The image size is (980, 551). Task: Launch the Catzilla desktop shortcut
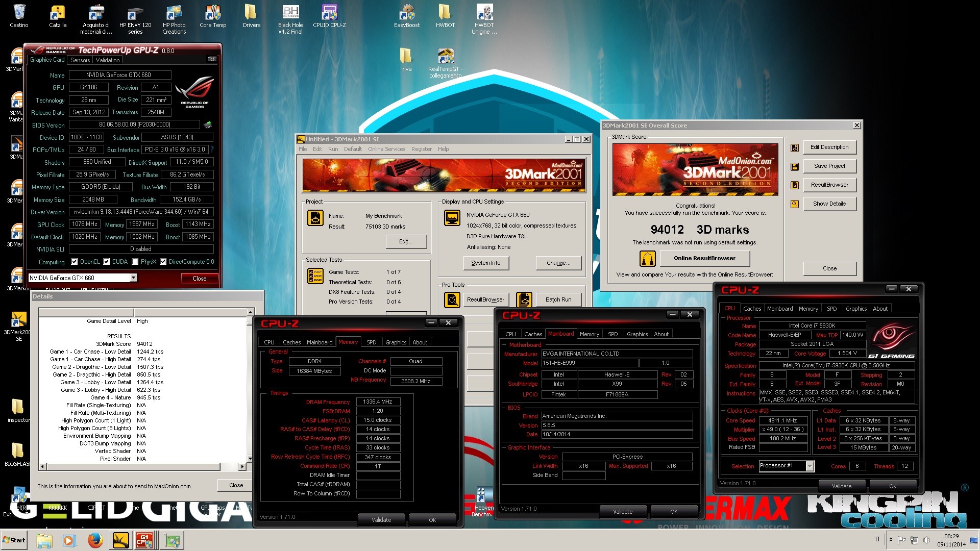58,15
